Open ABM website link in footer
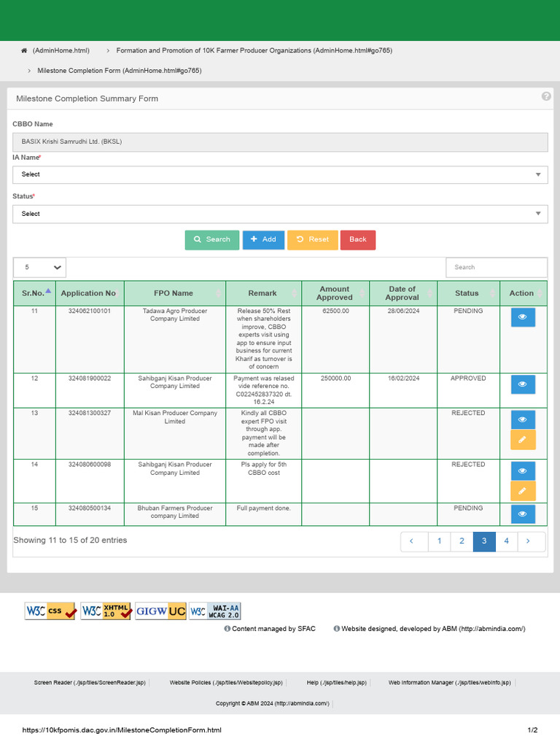This screenshot has width=560, height=747. [433, 629]
